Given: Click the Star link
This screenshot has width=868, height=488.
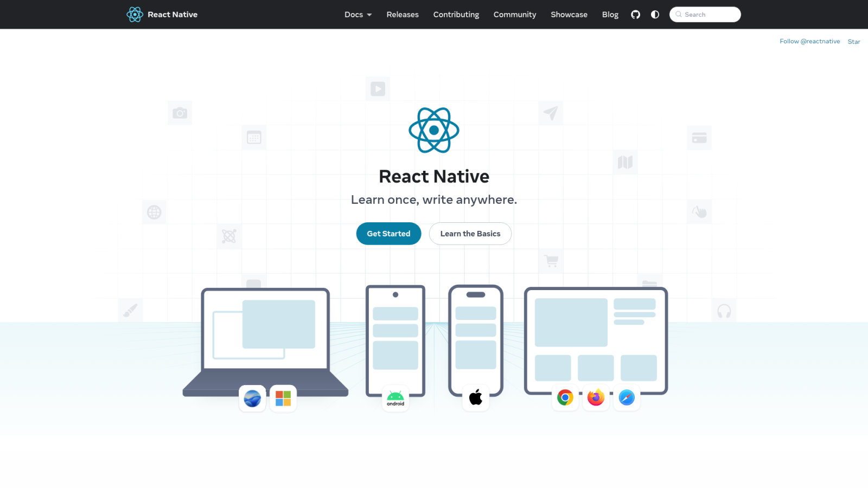Looking at the screenshot, I should click(x=854, y=42).
